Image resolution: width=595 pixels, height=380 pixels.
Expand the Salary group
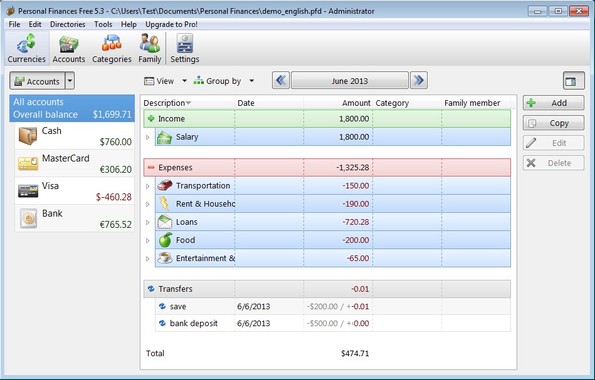pyautogui.click(x=148, y=137)
